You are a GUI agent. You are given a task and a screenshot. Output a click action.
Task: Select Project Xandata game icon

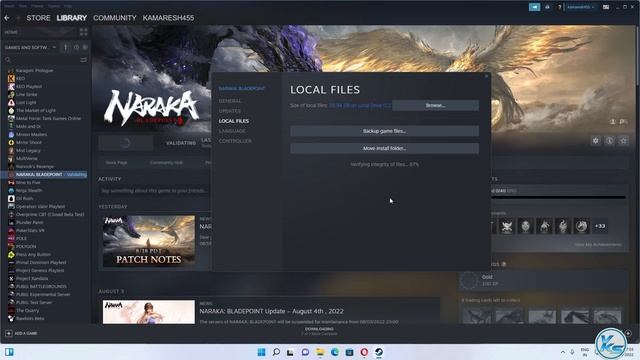tap(11, 278)
